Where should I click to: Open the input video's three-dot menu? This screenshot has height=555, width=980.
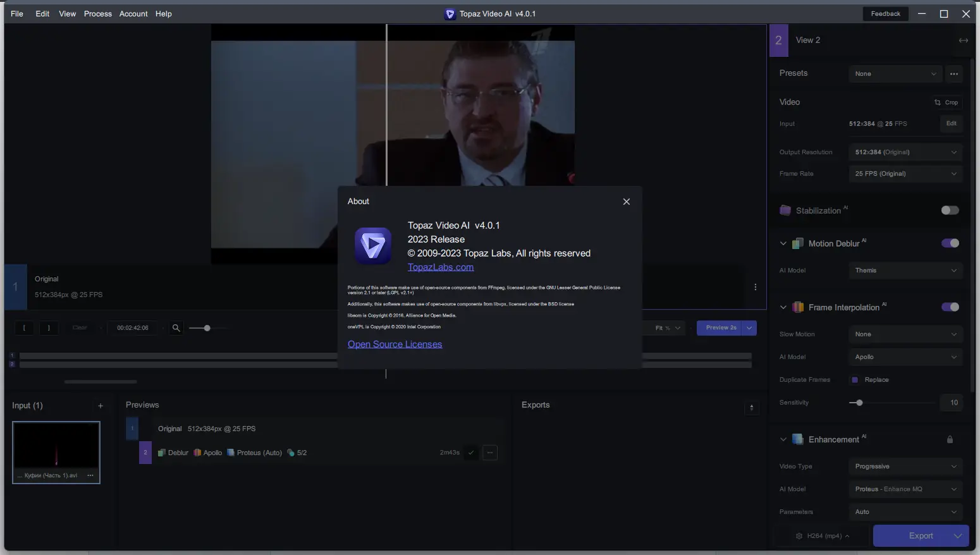click(x=90, y=475)
